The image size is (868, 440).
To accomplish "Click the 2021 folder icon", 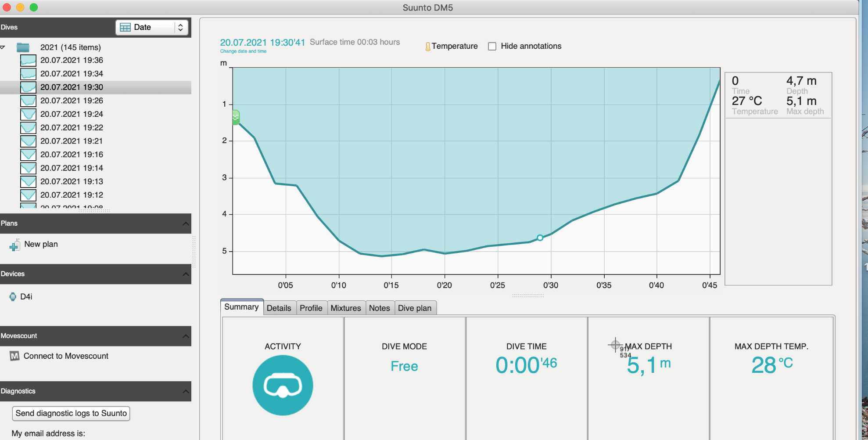I will coord(23,47).
